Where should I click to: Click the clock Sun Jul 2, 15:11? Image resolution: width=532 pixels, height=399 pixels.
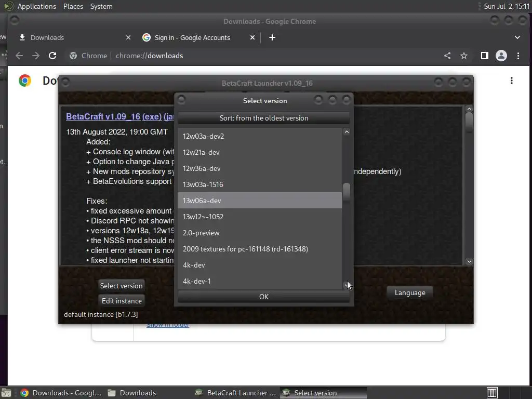[507, 6]
